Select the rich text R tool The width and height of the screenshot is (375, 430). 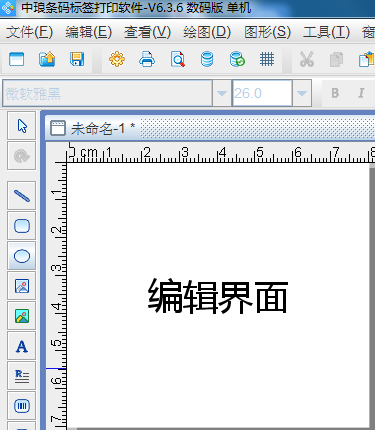22,376
